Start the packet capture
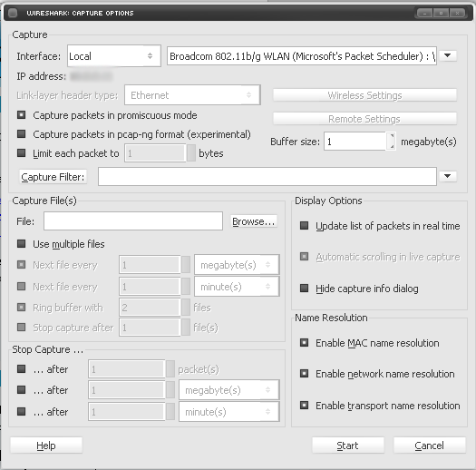 pos(348,446)
